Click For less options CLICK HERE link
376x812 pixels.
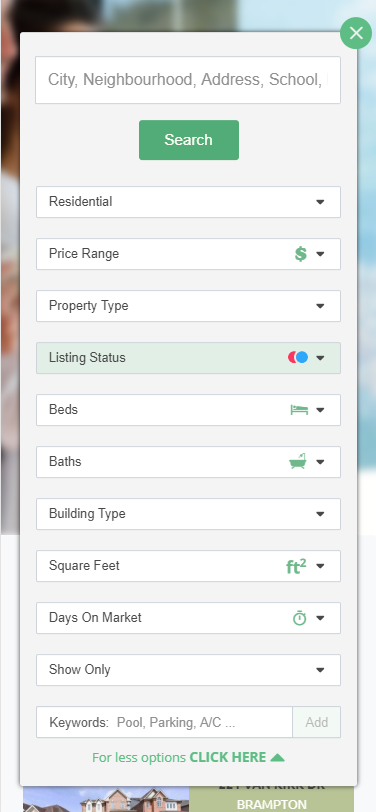pyautogui.click(x=189, y=757)
